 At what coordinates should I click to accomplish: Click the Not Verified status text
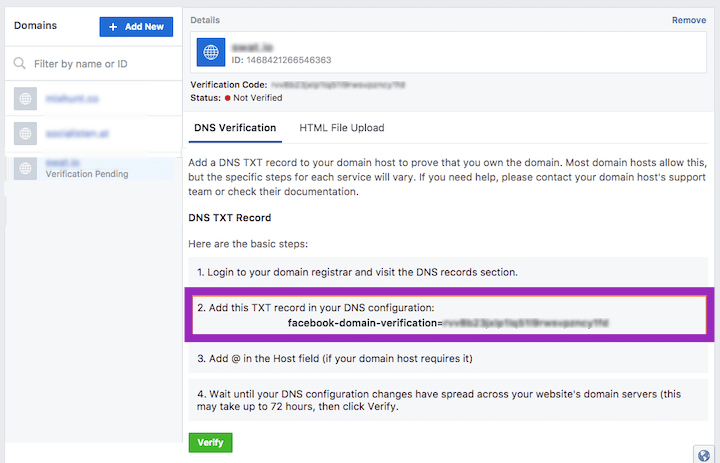258,98
